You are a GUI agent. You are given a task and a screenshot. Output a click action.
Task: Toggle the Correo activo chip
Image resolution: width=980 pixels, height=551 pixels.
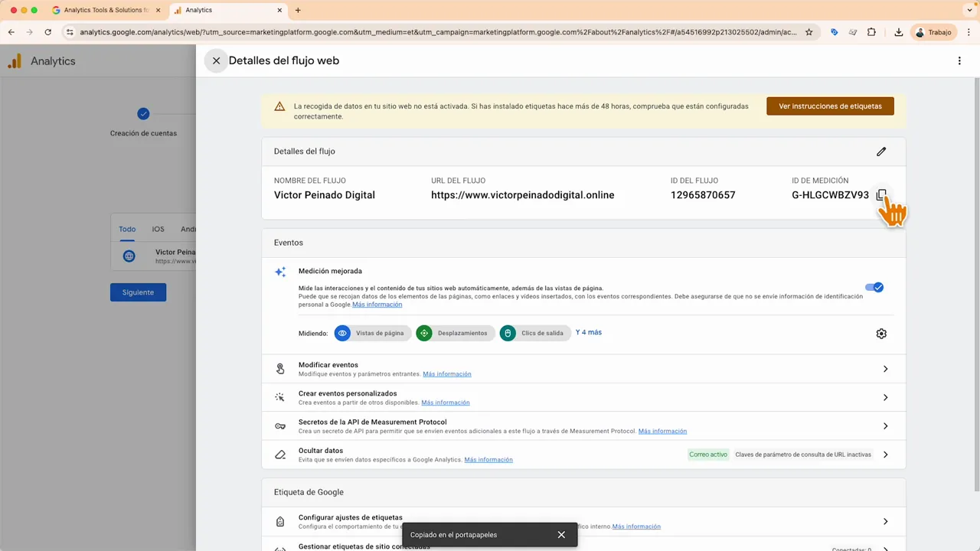point(708,454)
